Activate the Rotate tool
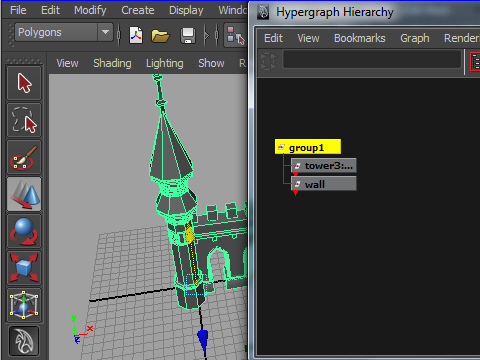 [x=24, y=231]
